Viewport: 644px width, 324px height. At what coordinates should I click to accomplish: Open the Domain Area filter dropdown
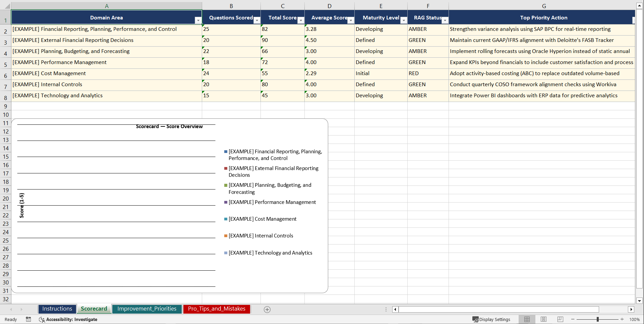pos(198,20)
